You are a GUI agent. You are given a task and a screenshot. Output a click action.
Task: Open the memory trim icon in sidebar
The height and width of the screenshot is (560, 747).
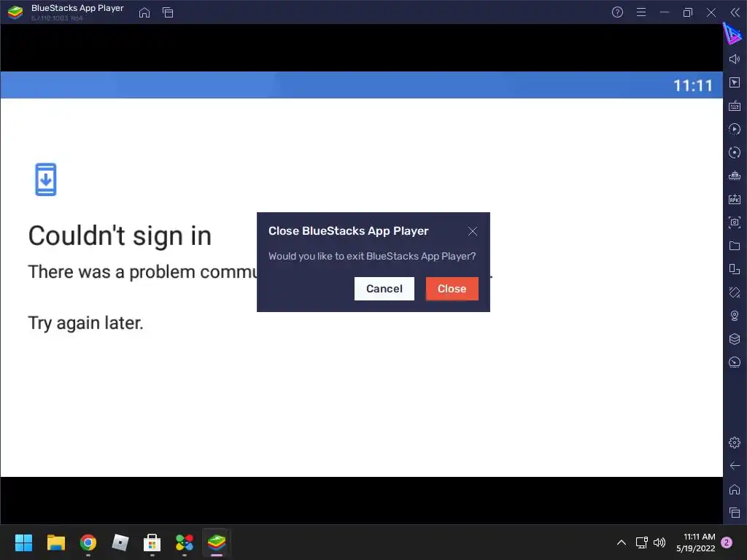(x=735, y=176)
